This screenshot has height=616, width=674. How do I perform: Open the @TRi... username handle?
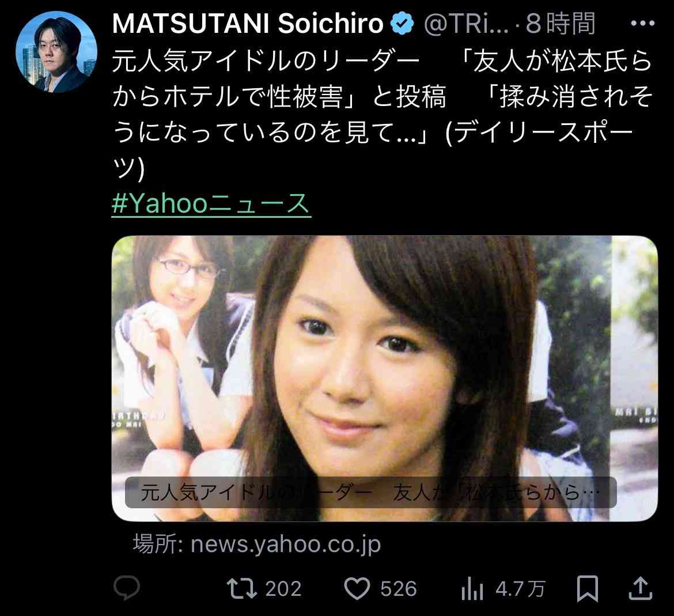[x=466, y=24]
